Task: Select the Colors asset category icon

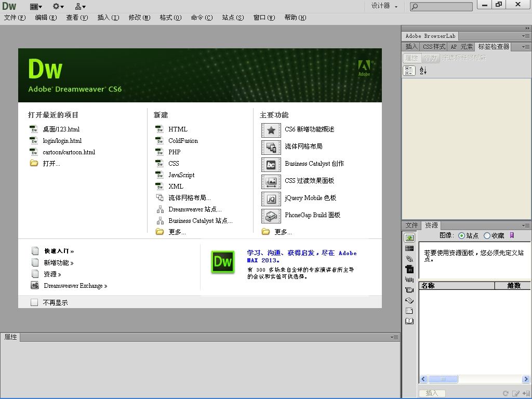Action: point(409,248)
